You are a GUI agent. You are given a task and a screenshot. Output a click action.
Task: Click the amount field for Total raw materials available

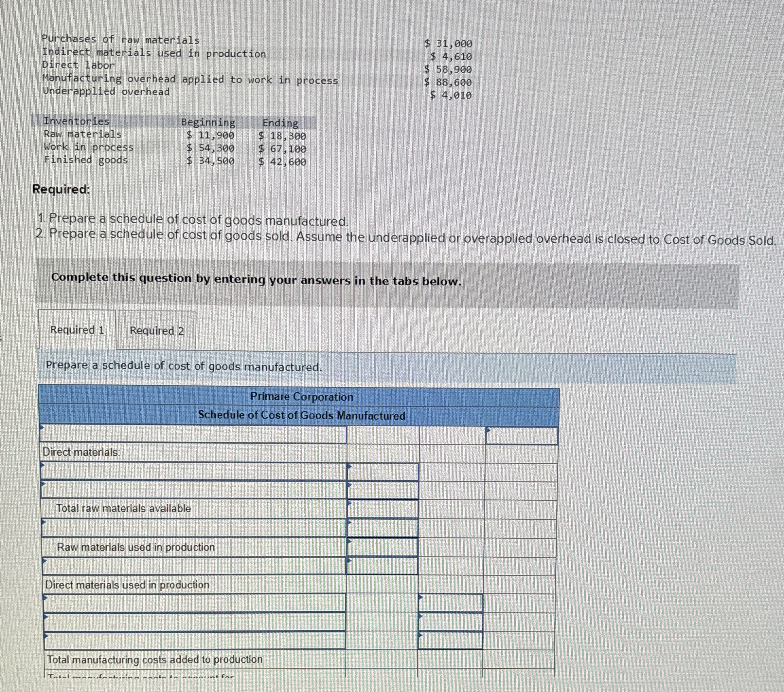pyautogui.click(x=383, y=509)
